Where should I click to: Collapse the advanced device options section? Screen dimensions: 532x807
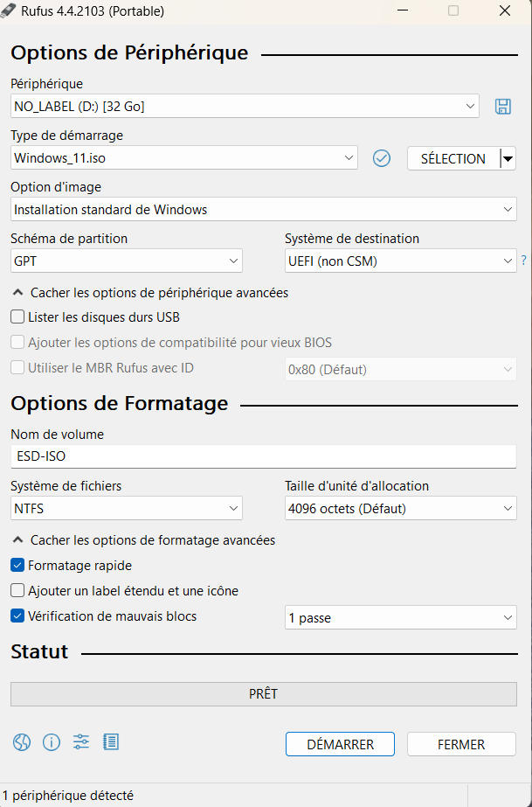click(x=18, y=293)
